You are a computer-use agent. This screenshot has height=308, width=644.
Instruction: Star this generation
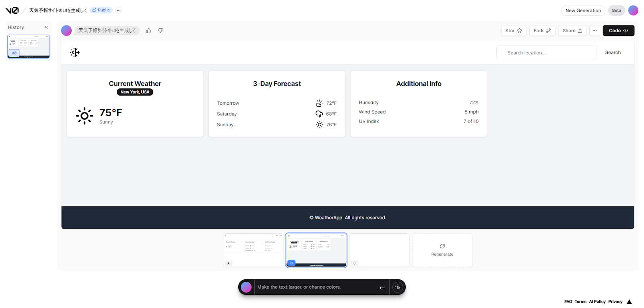(x=514, y=31)
